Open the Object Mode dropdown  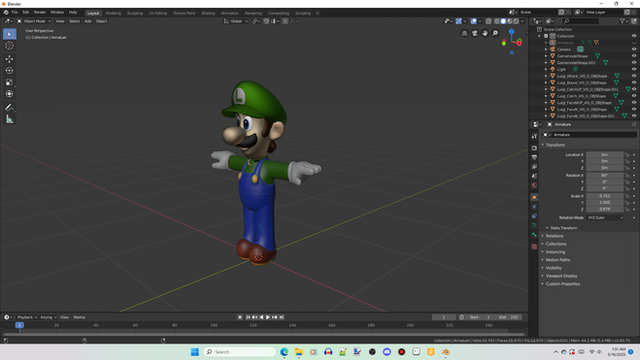coord(34,21)
